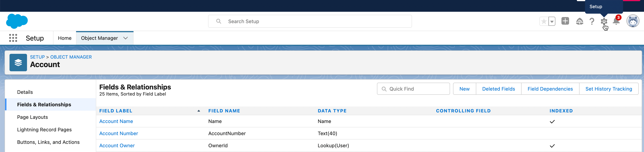Click the Account object layers icon
The image size is (644, 152).
[18, 63]
